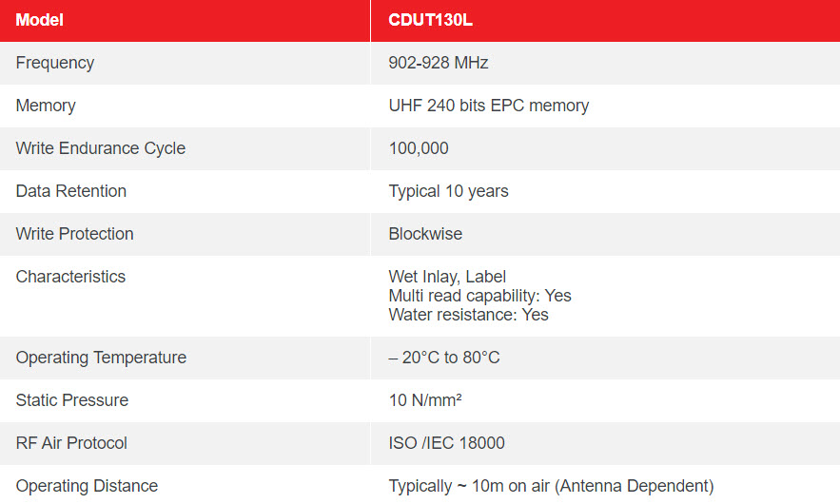840x504 pixels.
Task: Click the Write Endurance Cycle label
Action: 101,148
